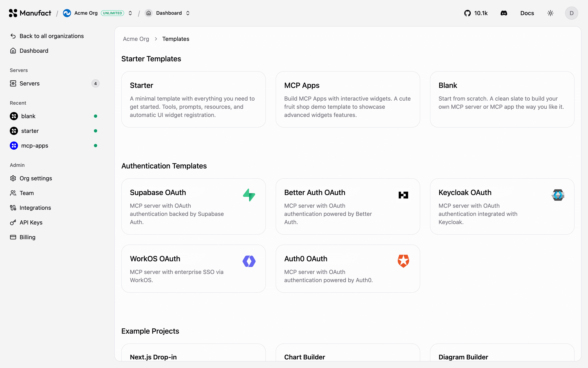
Task: Open the recent starter server
Action: [55, 131]
